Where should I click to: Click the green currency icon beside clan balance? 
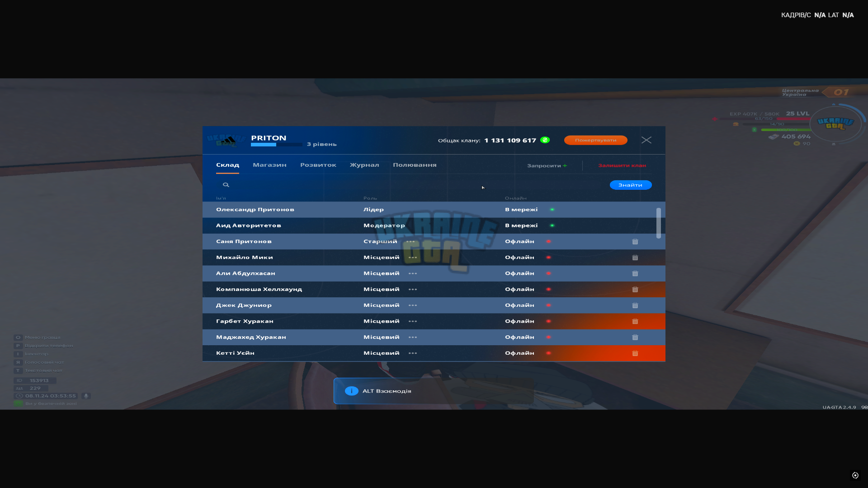545,140
